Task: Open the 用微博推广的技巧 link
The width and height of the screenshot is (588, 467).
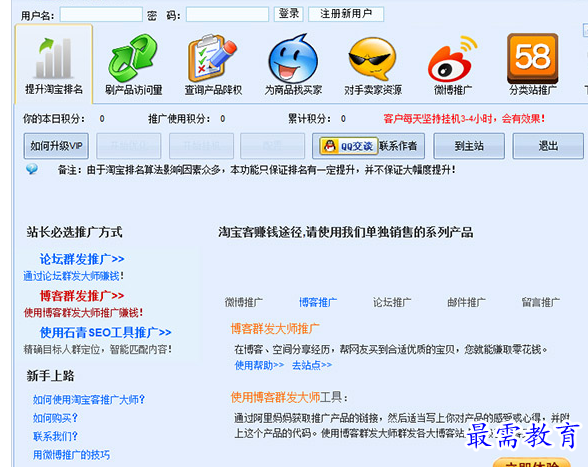Action: 71,455
